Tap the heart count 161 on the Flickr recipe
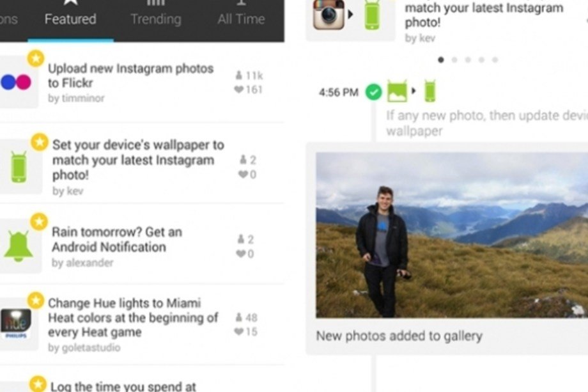 pyautogui.click(x=248, y=90)
